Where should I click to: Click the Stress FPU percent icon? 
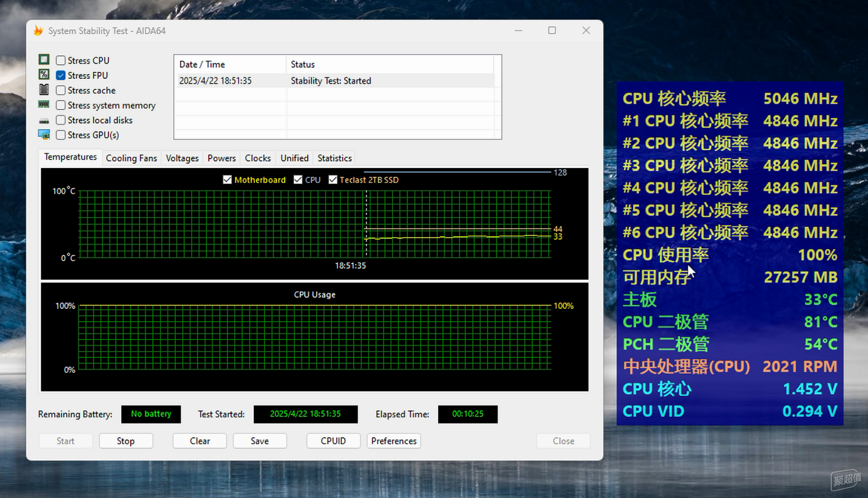click(x=44, y=75)
